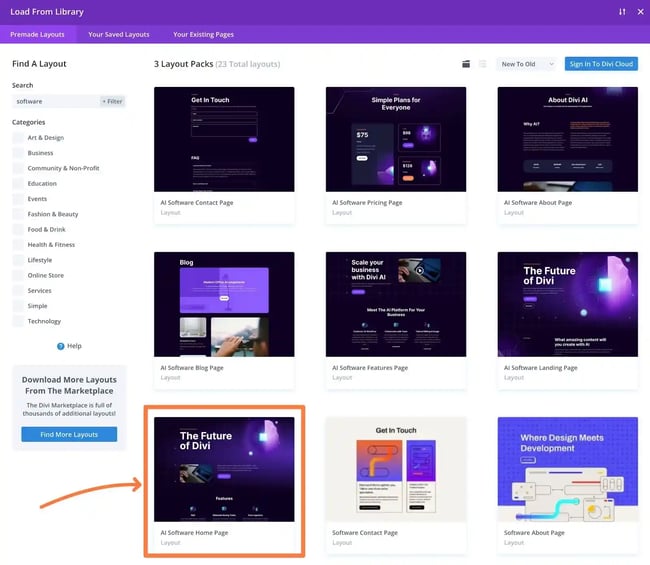
Task: Click Sign In To Divi Cloud button
Action: (601, 64)
